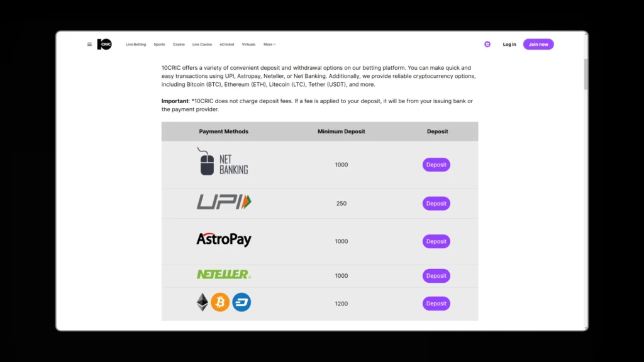This screenshot has width=644, height=362.
Task: Click the UPI logo
Action: [x=224, y=202]
